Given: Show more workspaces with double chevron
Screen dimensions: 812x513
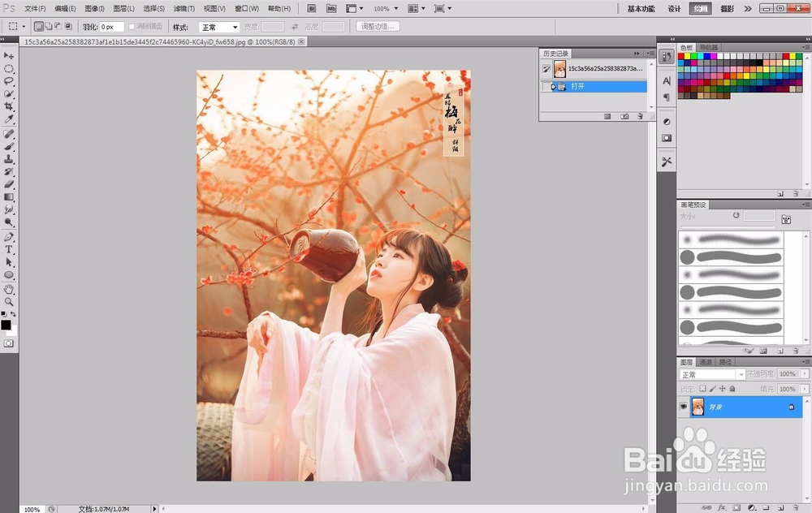Looking at the screenshot, I should [748, 9].
